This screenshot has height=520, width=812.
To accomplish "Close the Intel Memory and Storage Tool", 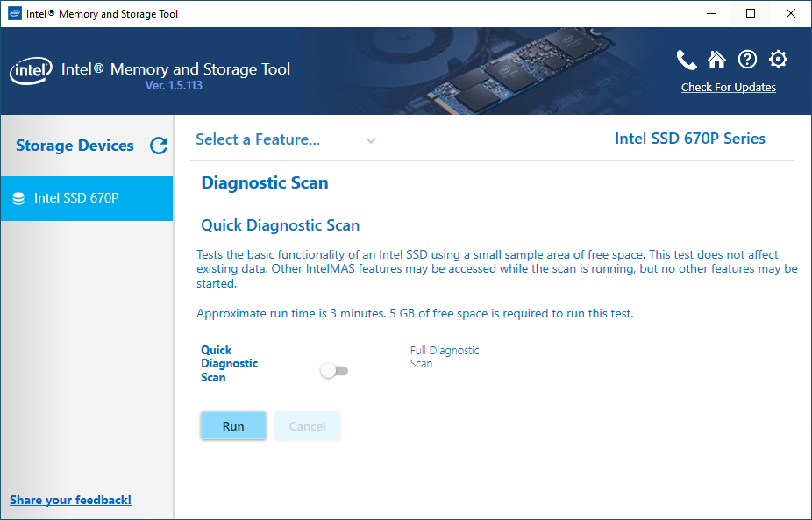I will (x=791, y=13).
